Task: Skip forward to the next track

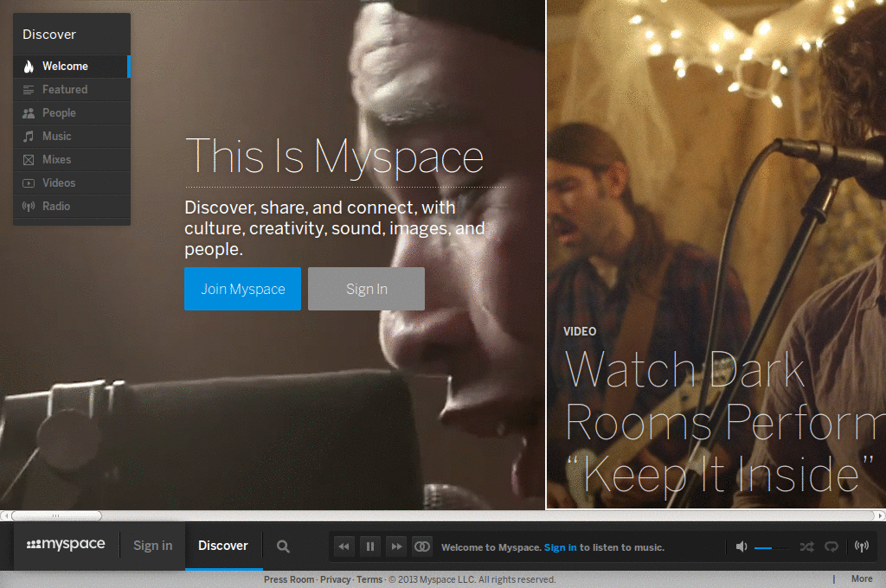Action: pos(395,546)
